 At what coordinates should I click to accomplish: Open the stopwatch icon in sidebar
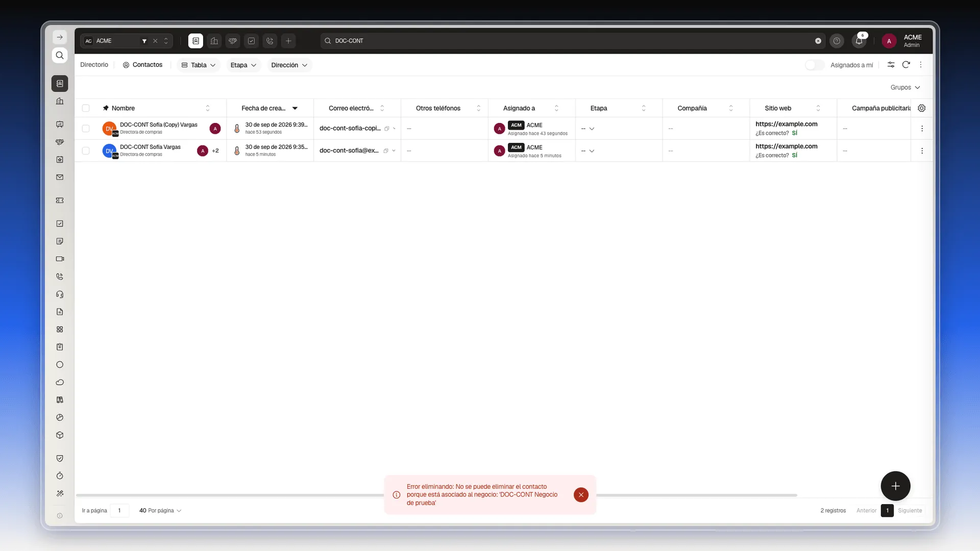pos(60,475)
